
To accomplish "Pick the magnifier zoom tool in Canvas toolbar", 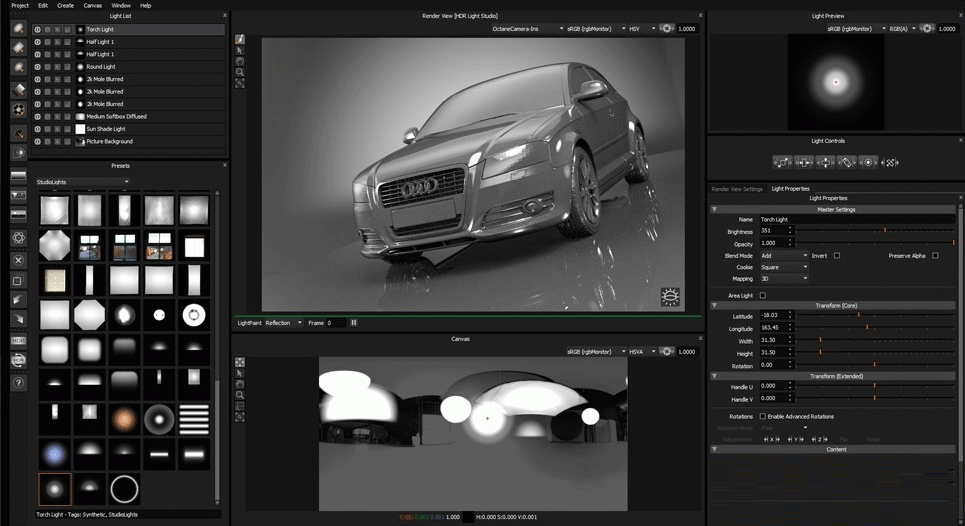I will tap(239, 395).
